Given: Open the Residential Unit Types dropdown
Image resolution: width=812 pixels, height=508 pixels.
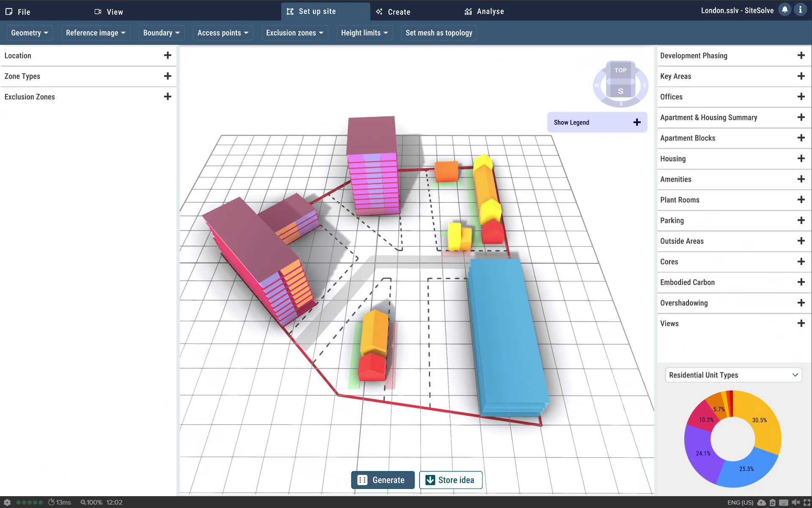Looking at the screenshot, I should tap(733, 375).
